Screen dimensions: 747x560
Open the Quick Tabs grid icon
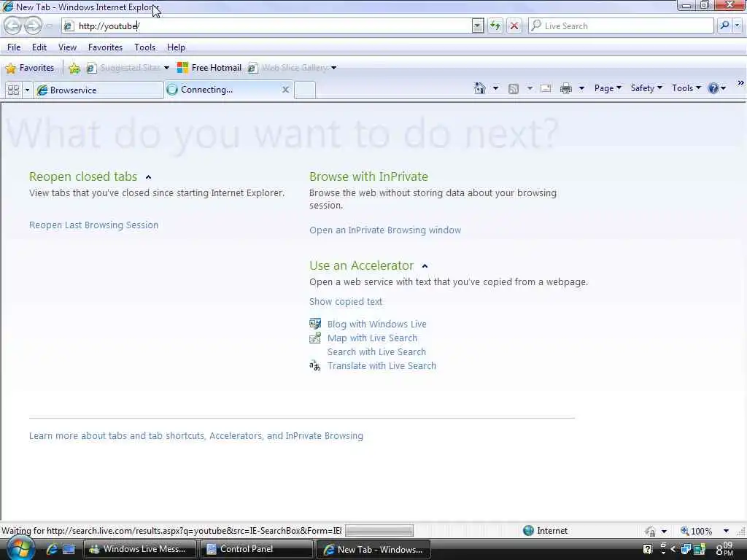tap(13, 90)
